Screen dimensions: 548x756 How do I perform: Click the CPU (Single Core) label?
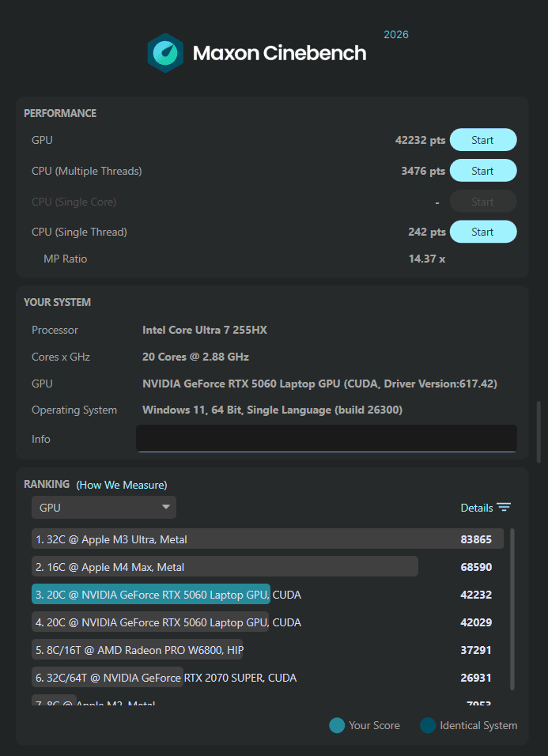[x=74, y=202]
